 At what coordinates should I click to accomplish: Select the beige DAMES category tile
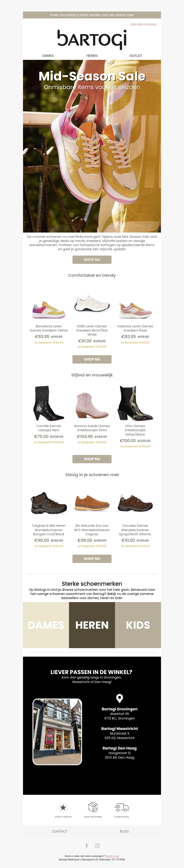46,625
